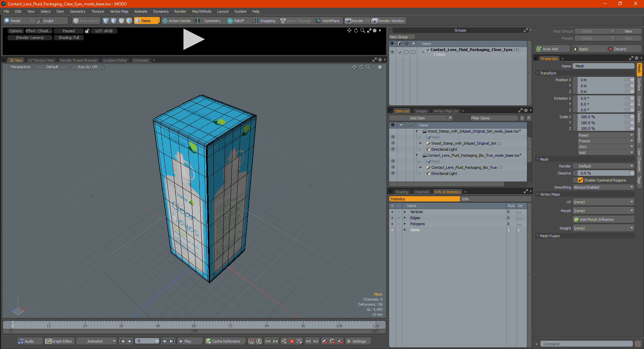Step to the next frame
This screenshot has height=349, width=644.
[x=164, y=341]
